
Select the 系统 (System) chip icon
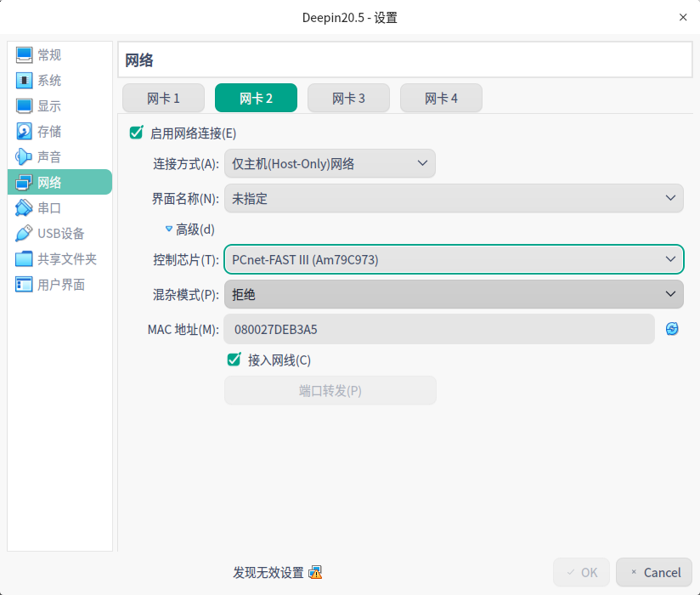24,81
